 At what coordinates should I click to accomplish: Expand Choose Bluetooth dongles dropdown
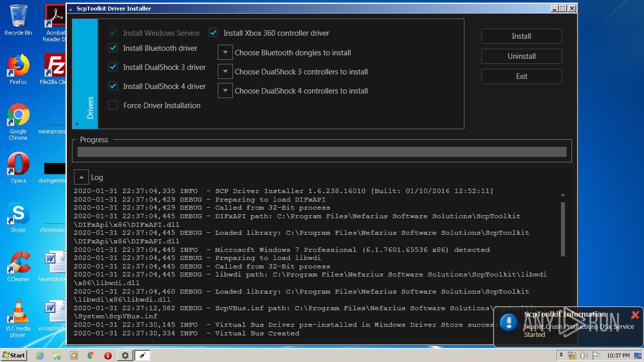click(x=225, y=53)
